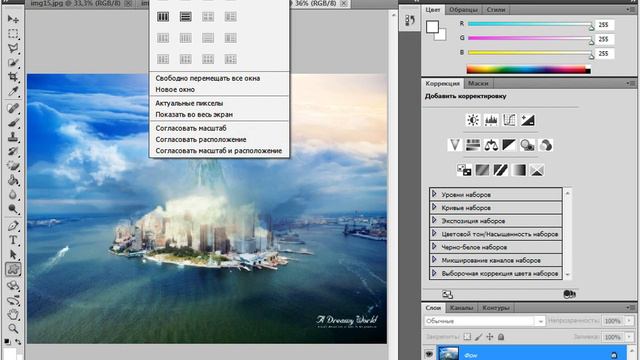Viewport: 640px width, 360px height.
Task: Expand Уровни наборов presets
Action: tap(434, 194)
